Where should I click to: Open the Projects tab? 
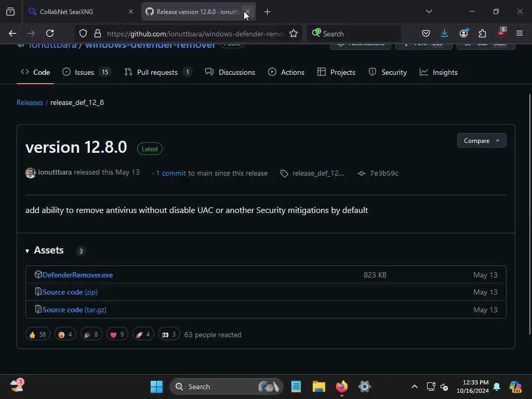pos(336,72)
